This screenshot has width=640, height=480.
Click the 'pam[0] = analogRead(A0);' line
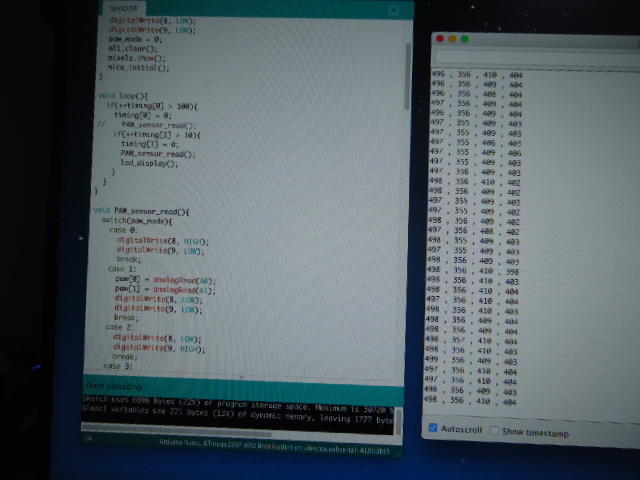point(165,280)
